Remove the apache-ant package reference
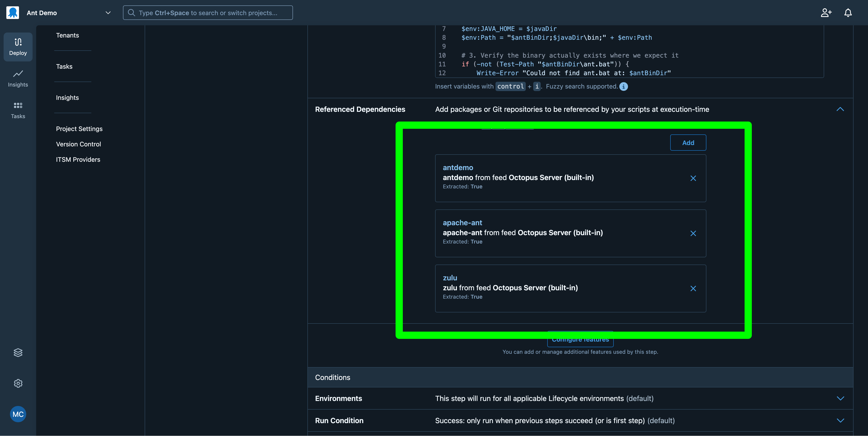The width and height of the screenshot is (868, 436). point(693,233)
